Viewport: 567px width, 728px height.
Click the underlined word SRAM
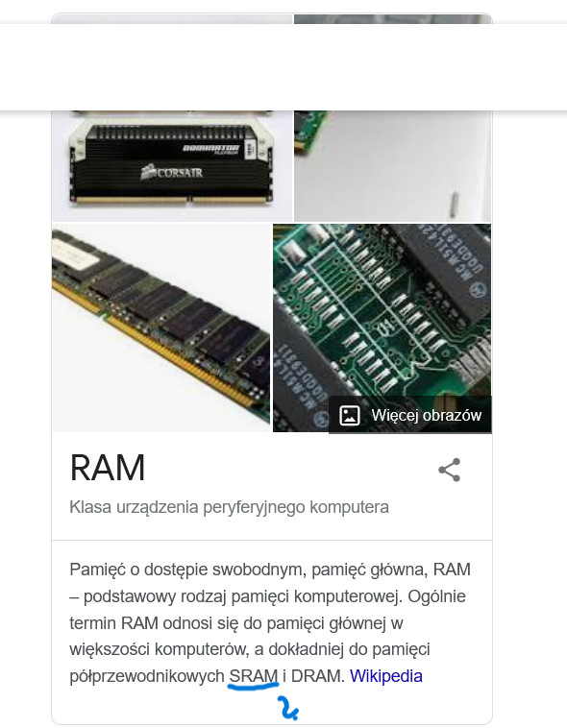tap(254, 676)
